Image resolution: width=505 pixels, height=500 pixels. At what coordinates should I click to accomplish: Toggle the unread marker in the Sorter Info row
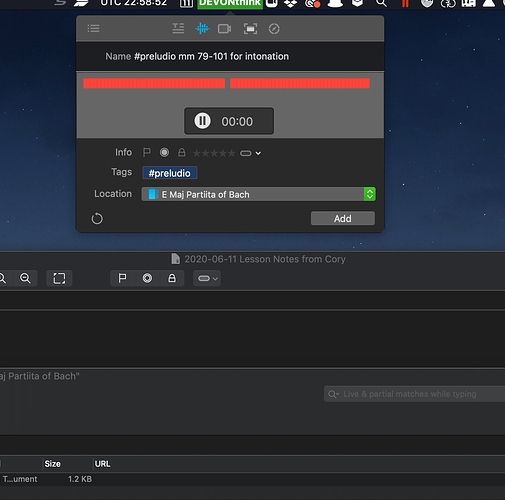tap(164, 153)
